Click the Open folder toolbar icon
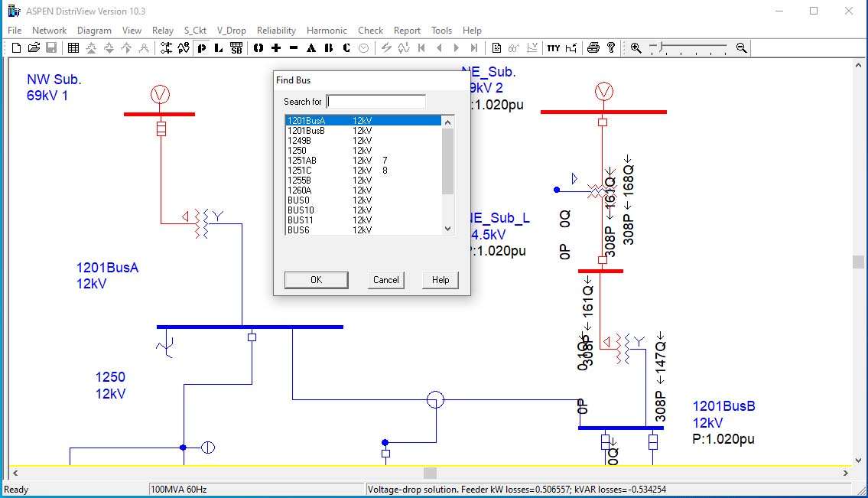Viewport: 868px width, 498px height. tap(34, 47)
